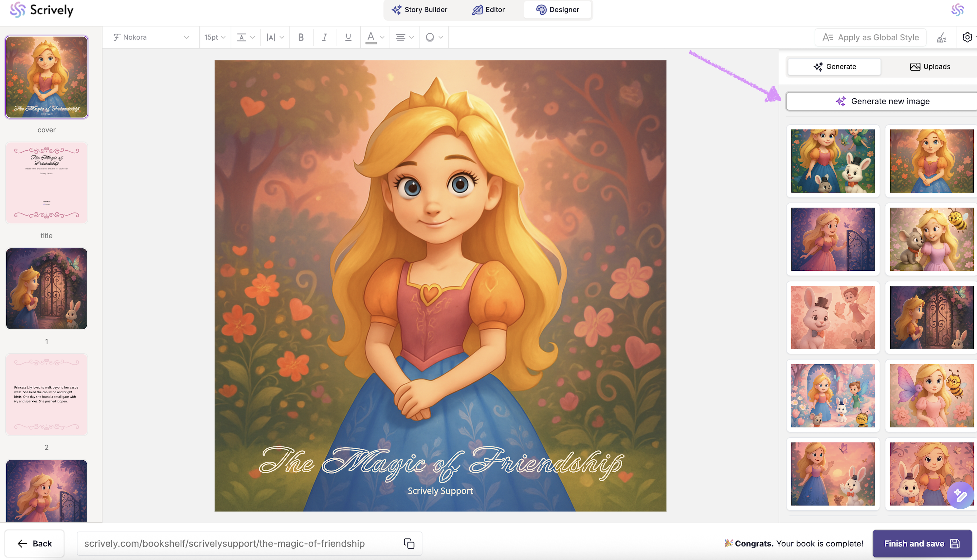Click the floating magic edit button
This screenshot has width=977, height=560.
point(960,495)
